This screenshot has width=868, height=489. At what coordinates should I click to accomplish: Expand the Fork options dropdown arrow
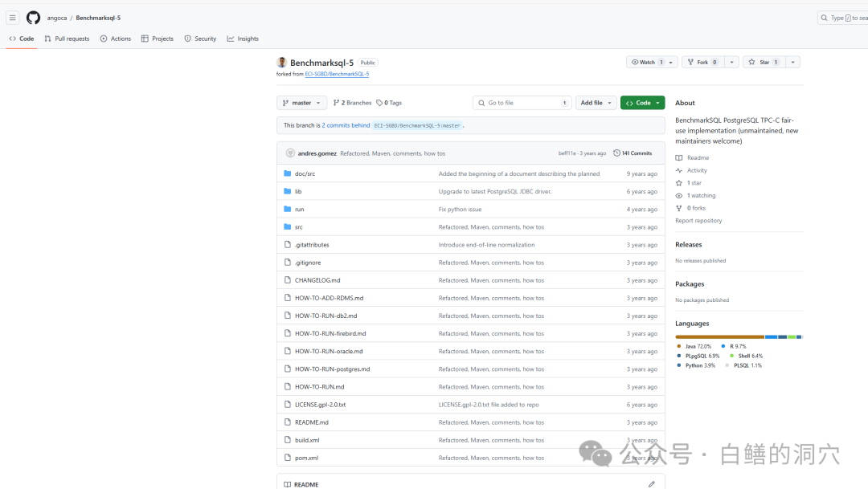click(x=732, y=62)
